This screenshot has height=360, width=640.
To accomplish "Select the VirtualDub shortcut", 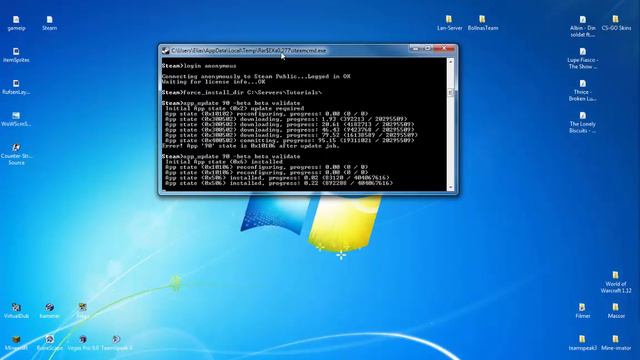I will tap(16, 311).
